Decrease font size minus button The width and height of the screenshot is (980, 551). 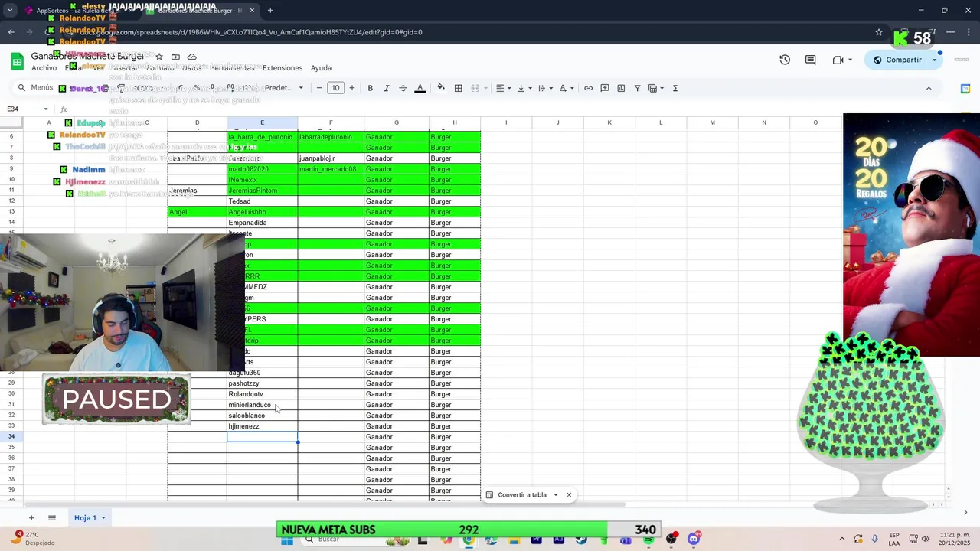click(319, 88)
